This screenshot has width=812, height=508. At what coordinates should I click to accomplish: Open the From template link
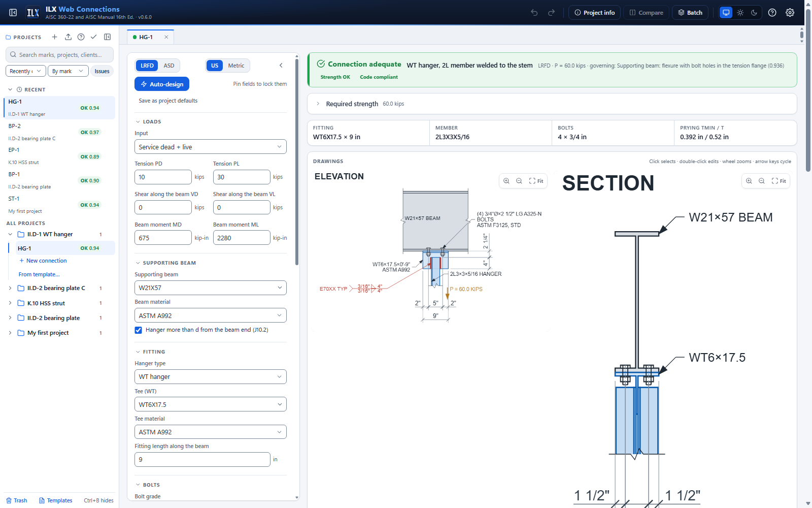pyautogui.click(x=39, y=274)
